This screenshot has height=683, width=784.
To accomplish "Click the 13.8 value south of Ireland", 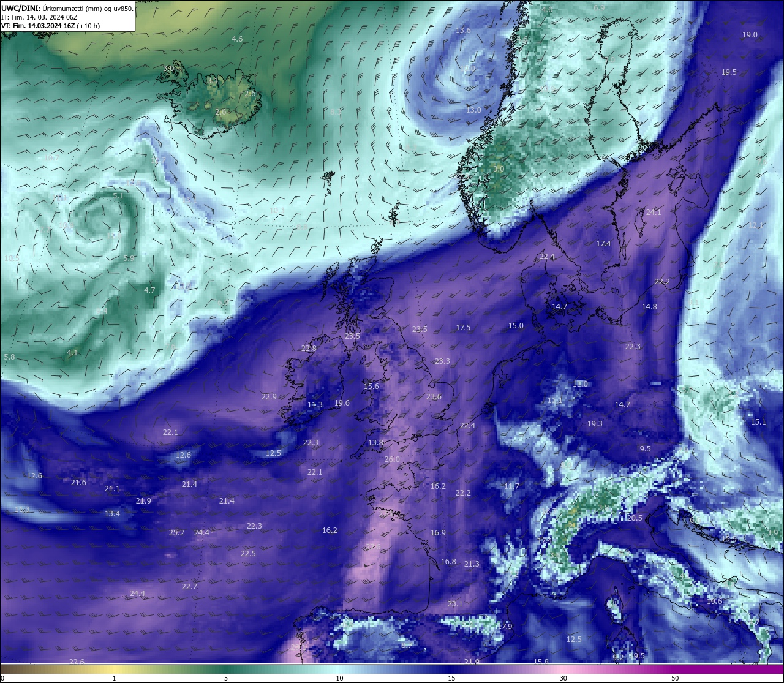I will click(x=375, y=442).
